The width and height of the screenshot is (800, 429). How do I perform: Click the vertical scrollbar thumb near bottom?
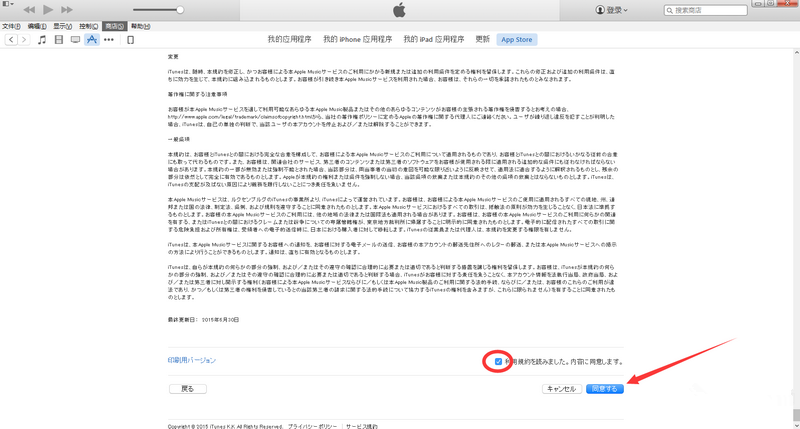pyautogui.click(x=796, y=413)
